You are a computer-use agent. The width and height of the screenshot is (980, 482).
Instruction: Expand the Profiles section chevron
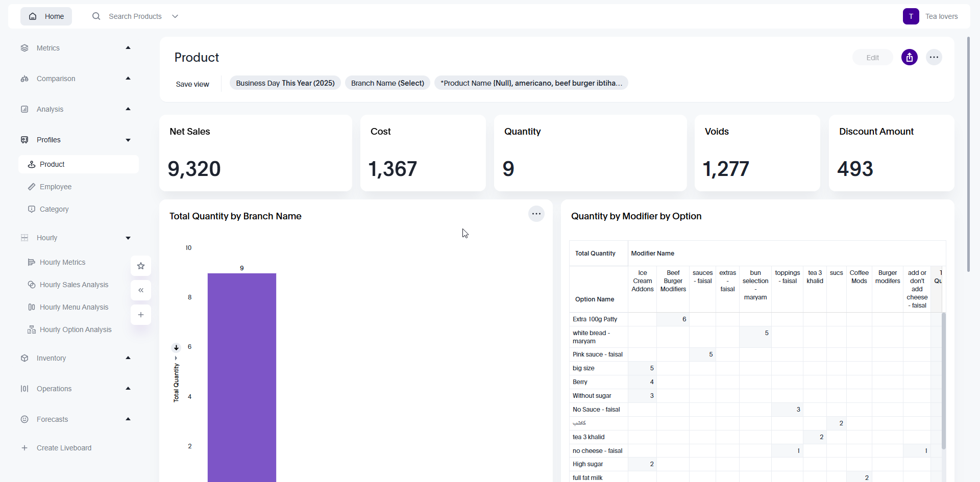[128, 139]
